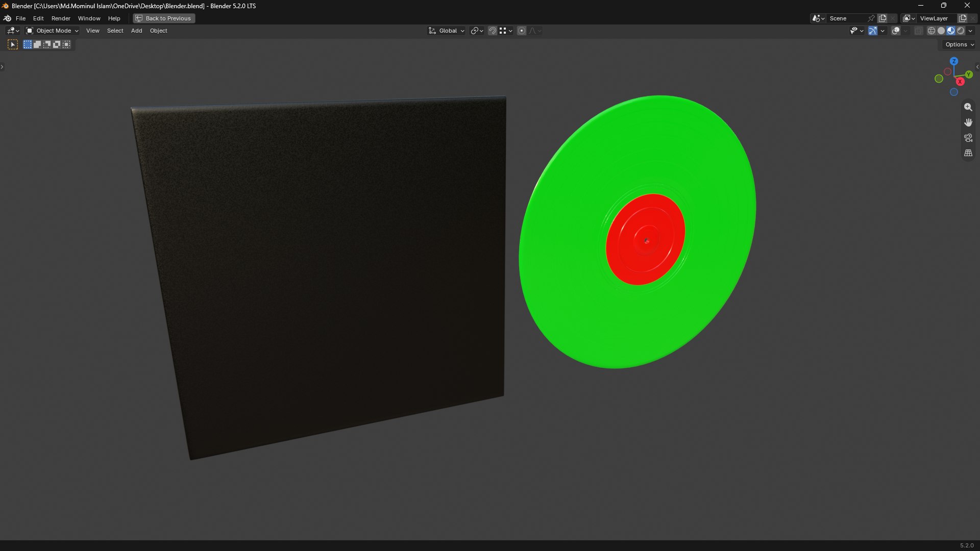
Task: Choose Invert Selection mode icon
Action: (57, 45)
